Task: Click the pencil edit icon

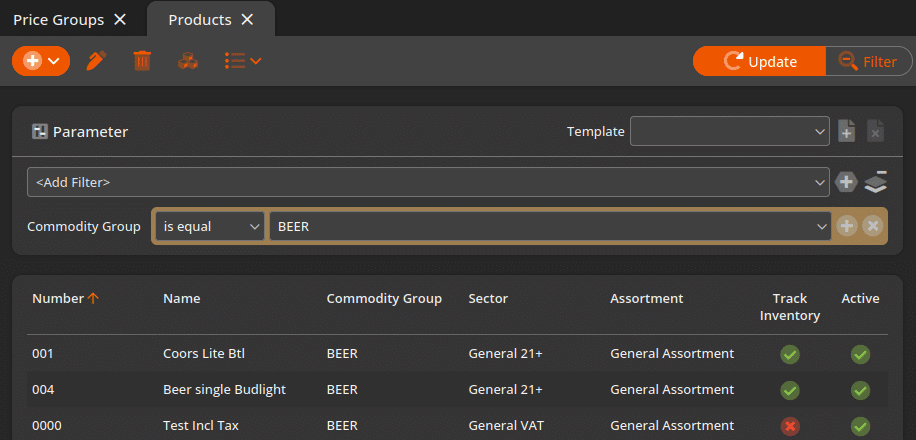Action: click(x=96, y=61)
